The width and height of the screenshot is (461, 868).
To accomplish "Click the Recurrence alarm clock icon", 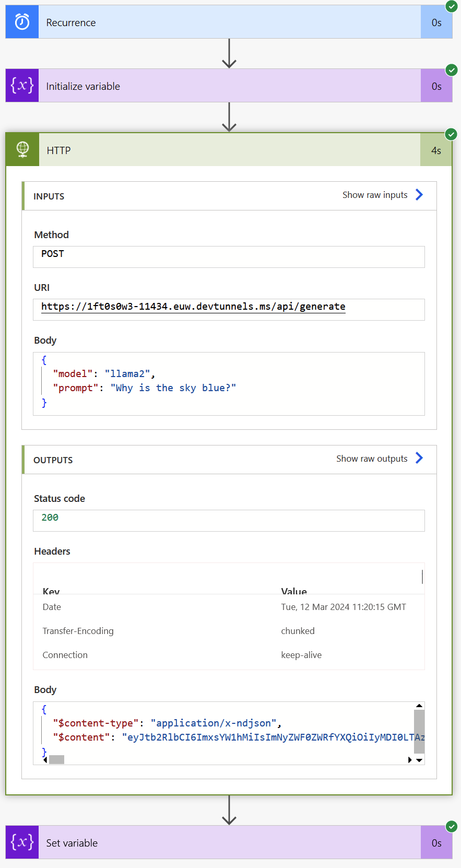I will [22, 22].
